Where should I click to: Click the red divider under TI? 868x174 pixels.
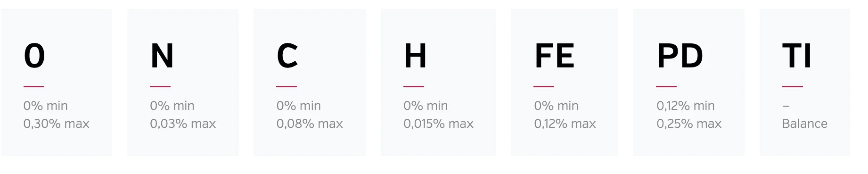[793, 87]
